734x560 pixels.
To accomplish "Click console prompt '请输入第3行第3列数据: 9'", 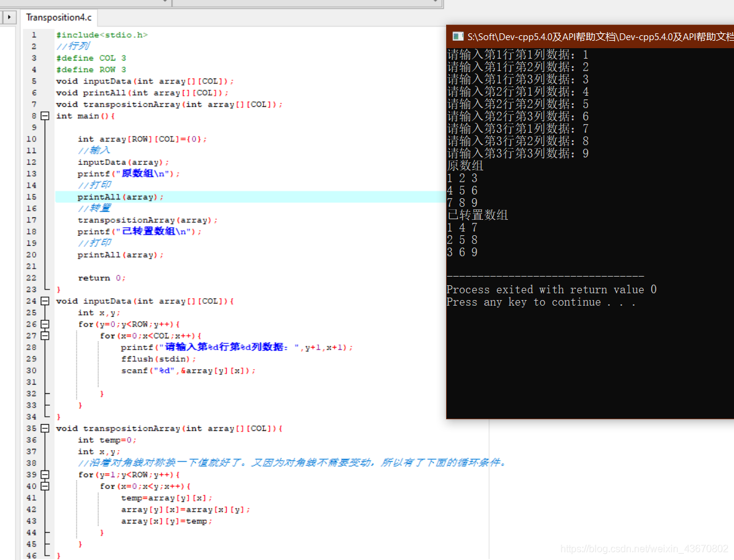I will coord(518,154).
